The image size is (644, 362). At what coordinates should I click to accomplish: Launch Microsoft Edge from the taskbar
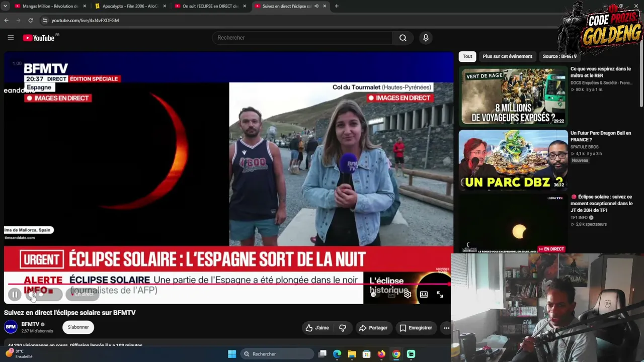337,354
